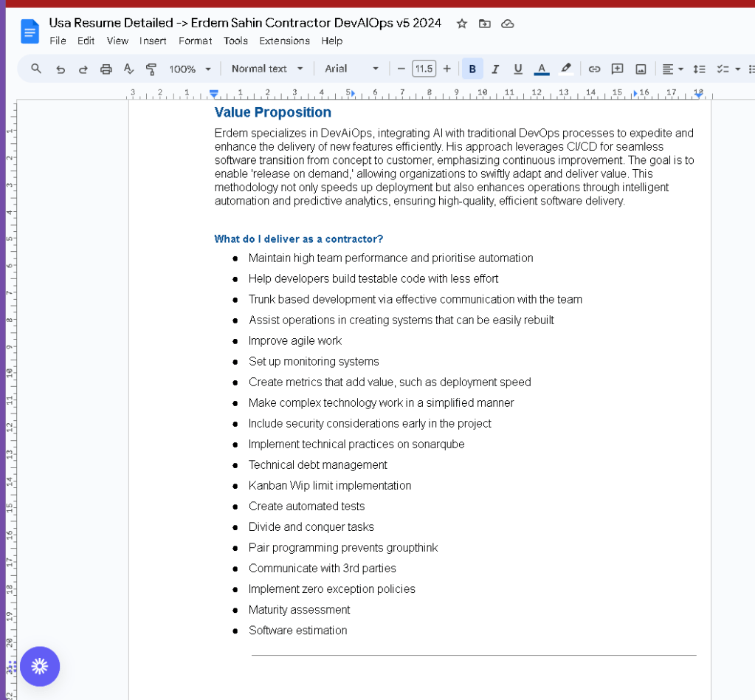Undo the last action
This screenshot has width=755, height=700.
coord(61,69)
